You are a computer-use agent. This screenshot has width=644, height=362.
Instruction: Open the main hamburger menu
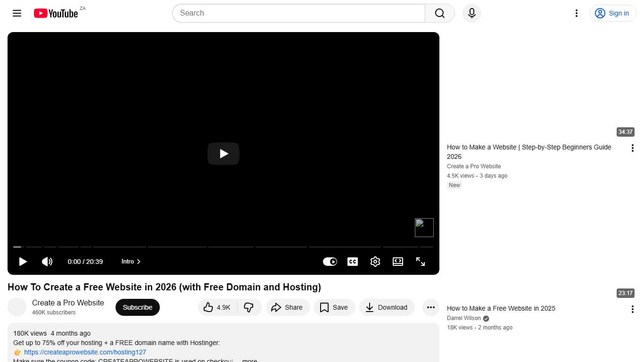tap(17, 13)
